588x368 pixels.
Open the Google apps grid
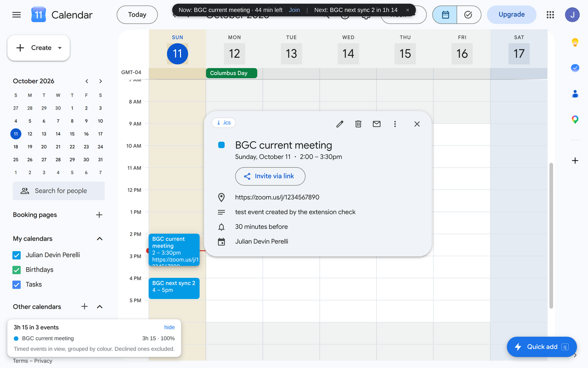[x=550, y=15]
